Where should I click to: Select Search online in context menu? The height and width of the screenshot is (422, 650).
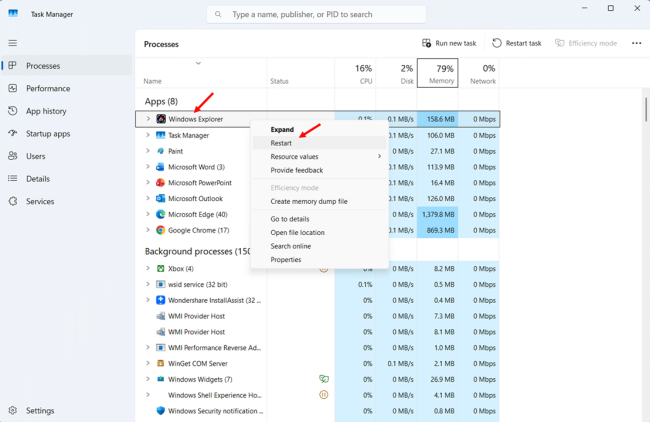[319, 246]
